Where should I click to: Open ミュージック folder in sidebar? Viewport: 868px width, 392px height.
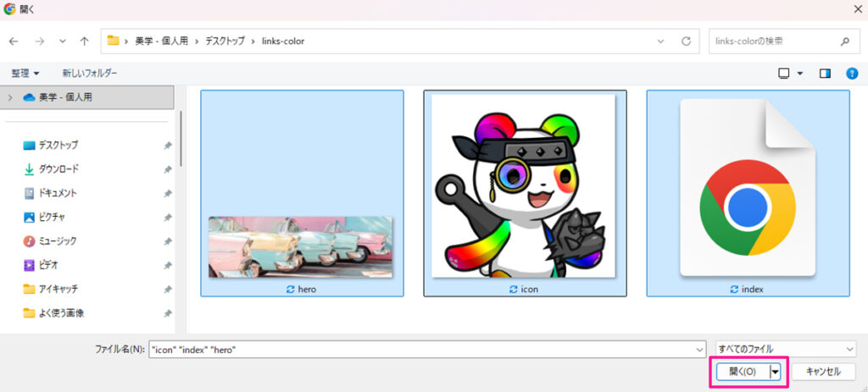click(57, 241)
